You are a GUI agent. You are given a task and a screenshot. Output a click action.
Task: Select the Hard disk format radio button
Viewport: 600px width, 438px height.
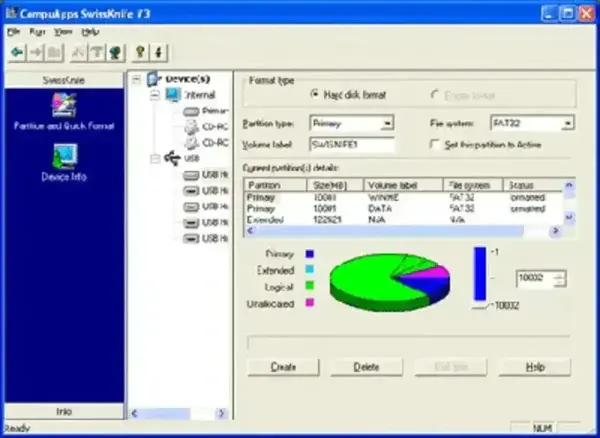coord(315,94)
